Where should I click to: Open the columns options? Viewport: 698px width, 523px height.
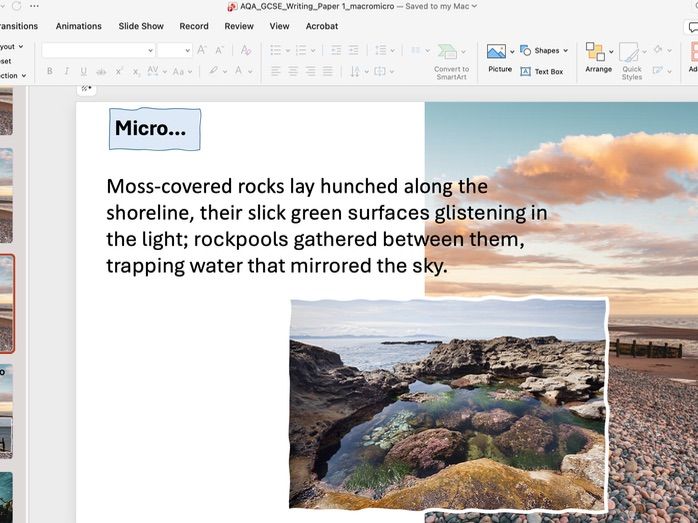pos(416,50)
